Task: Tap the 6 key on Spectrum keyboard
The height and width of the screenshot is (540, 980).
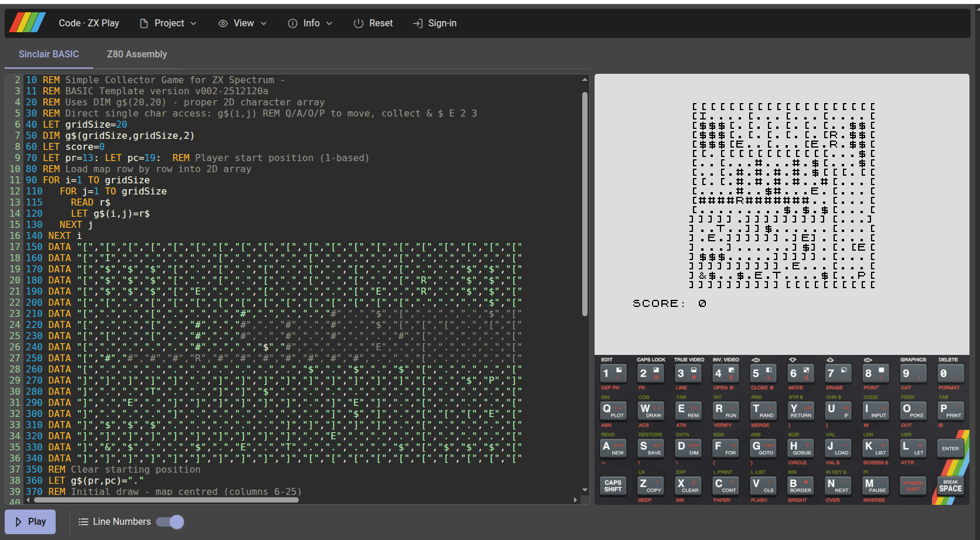Action: [x=801, y=373]
